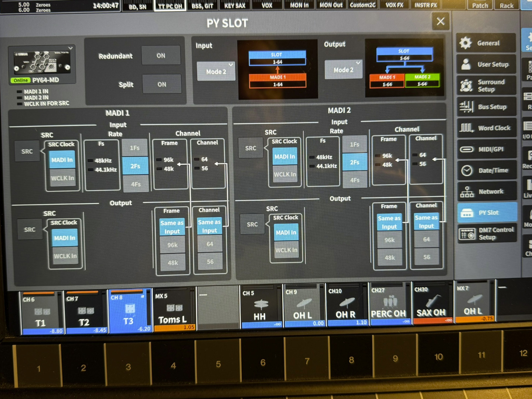Open Date/Time clock icon

467,170
